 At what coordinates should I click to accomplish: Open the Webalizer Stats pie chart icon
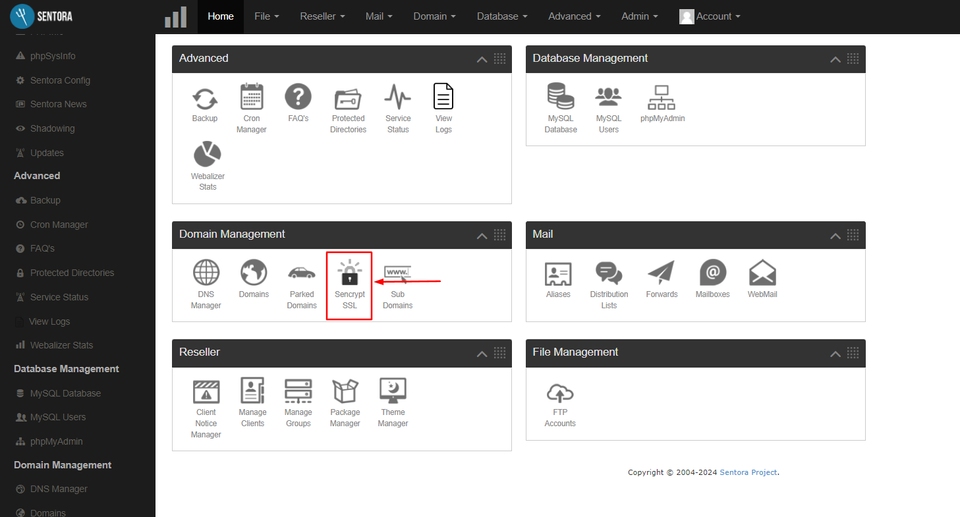click(x=208, y=154)
